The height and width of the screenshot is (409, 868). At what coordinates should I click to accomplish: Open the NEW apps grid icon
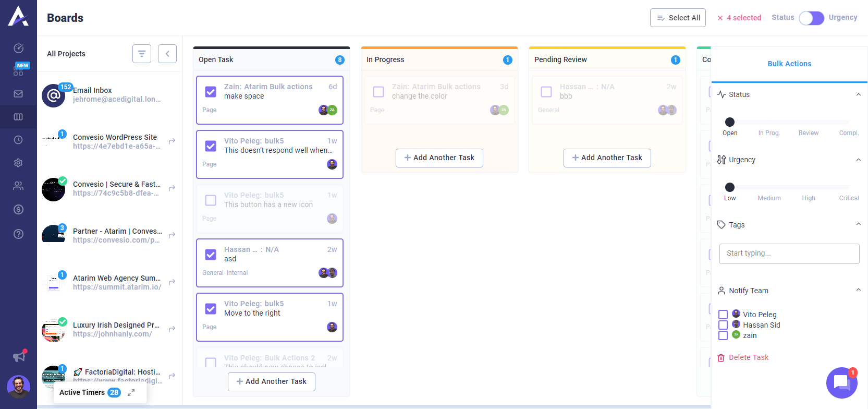pos(18,71)
